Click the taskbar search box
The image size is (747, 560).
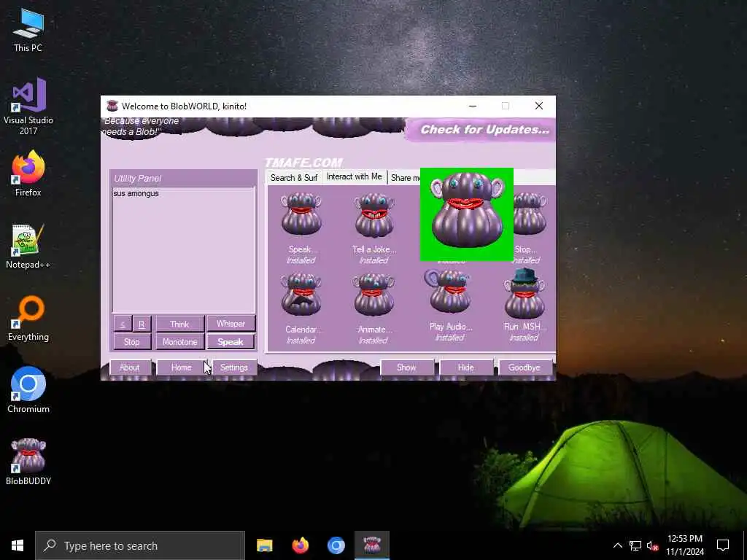140,545
